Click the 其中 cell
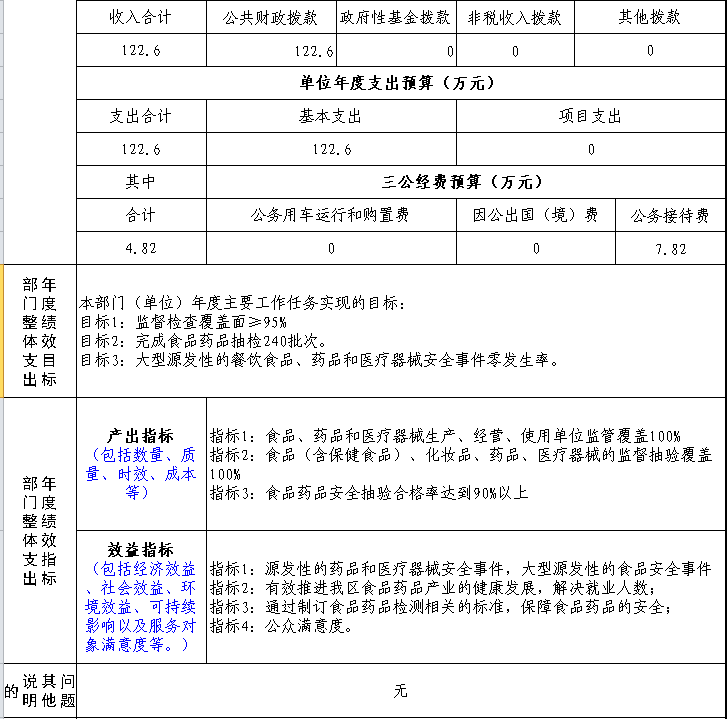 (x=141, y=182)
